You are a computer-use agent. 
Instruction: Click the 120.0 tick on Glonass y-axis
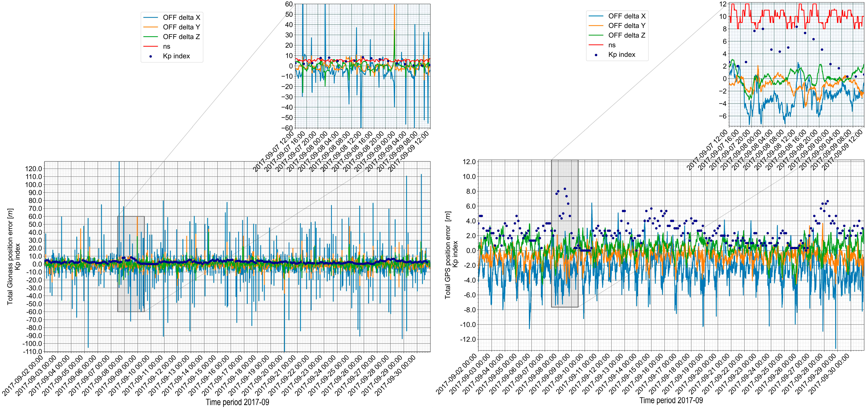pos(34,169)
